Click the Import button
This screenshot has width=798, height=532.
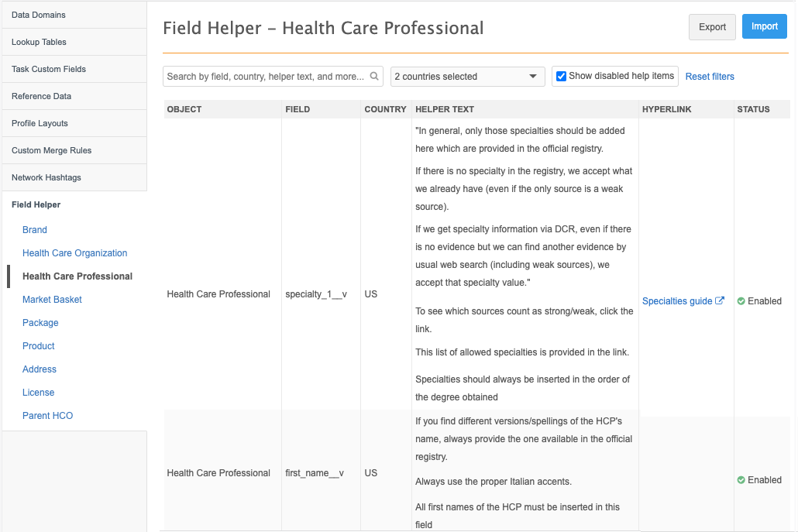(764, 26)
